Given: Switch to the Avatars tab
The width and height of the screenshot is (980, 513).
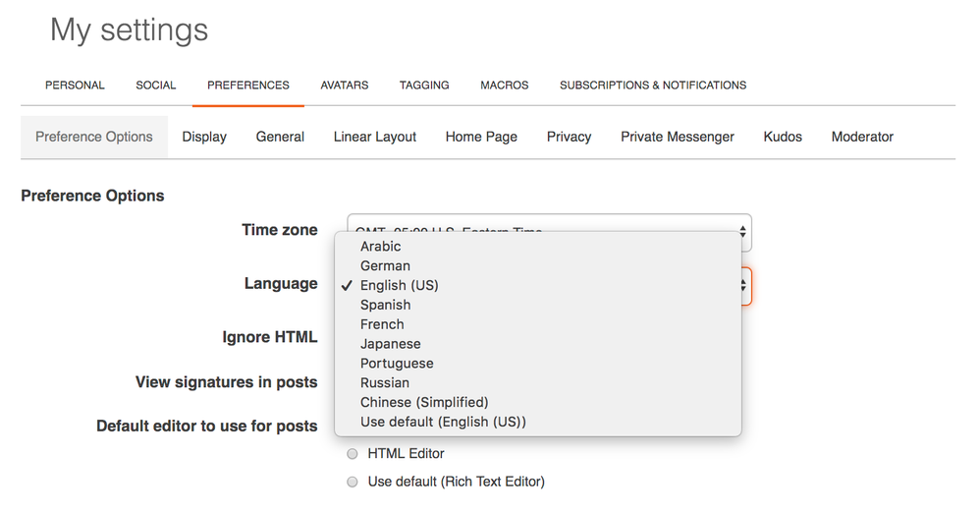Looking at the screenshot, I should pyautogui.click(x=344, y=85).
